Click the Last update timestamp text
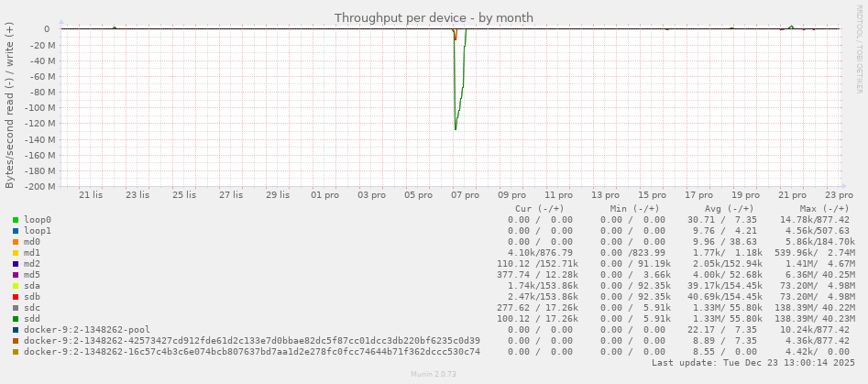 (753, 363)
